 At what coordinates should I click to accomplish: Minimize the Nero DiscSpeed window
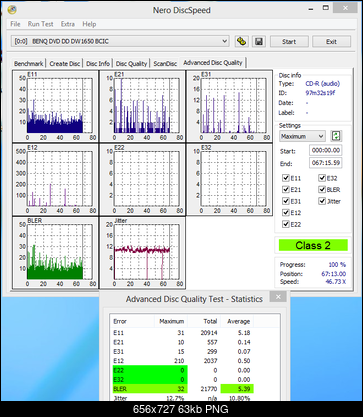pos(311,9)
